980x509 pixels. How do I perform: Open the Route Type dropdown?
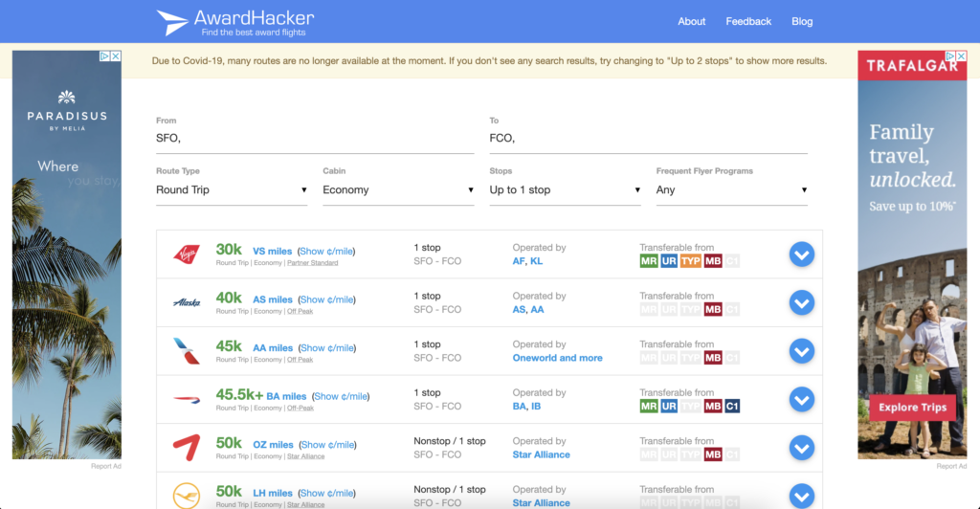click(x=232, y=189)
